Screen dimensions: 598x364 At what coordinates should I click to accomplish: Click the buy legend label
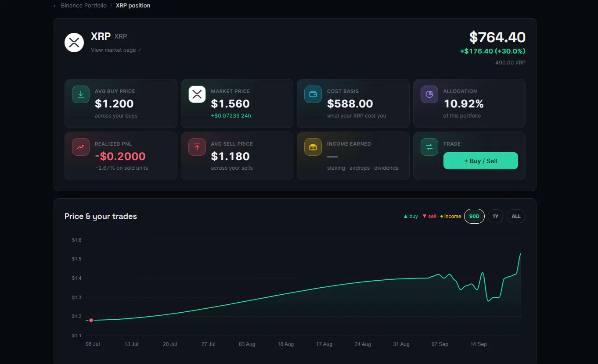[x=411, y=216]
